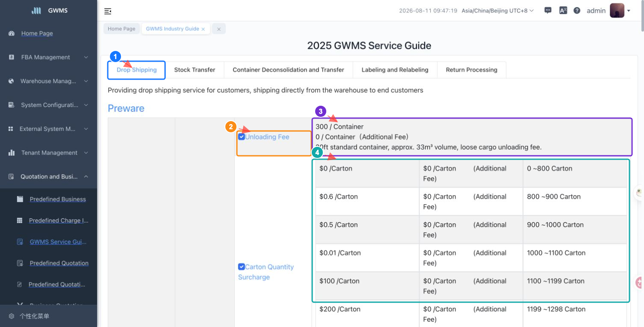Viewport: 644px width, 327px height.
Task: Click the Predefined Business icon
Action: [x=20, y=199]
